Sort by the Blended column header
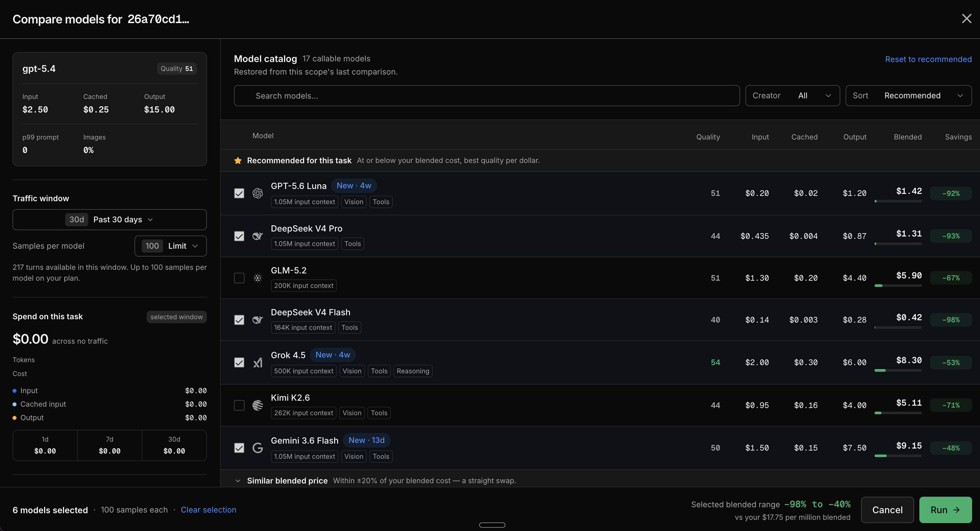 pyautogui.click(x=908, y=137)
